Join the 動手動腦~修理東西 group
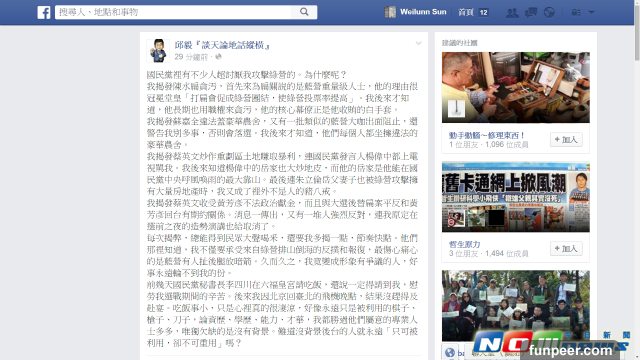Viewport: 640px width, 360px height. tap(566, 140)
